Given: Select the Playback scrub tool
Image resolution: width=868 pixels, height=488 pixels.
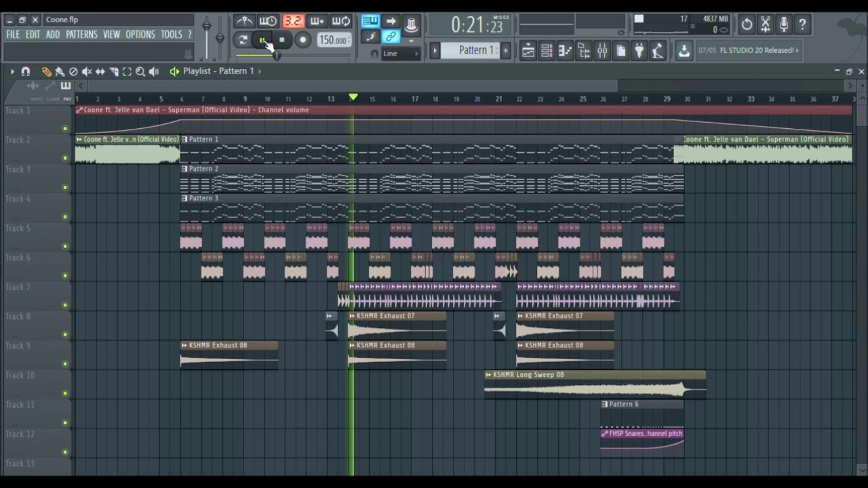Looking at the screenshot, I should tap(154, 71).
